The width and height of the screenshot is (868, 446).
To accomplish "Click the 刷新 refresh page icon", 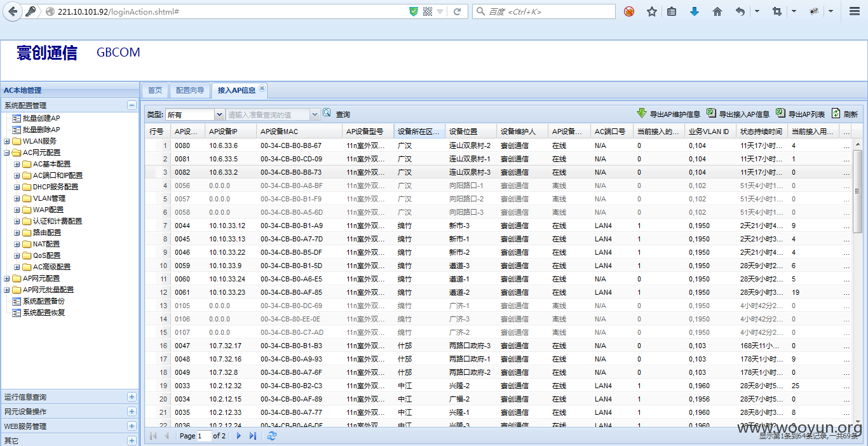I will (836, 113).
